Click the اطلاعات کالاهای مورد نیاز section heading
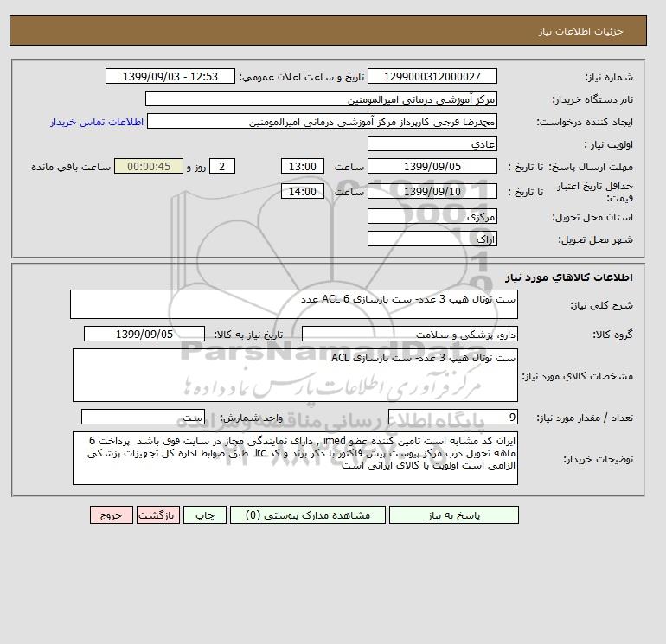666x644 pixels. [x=569, y=277]
